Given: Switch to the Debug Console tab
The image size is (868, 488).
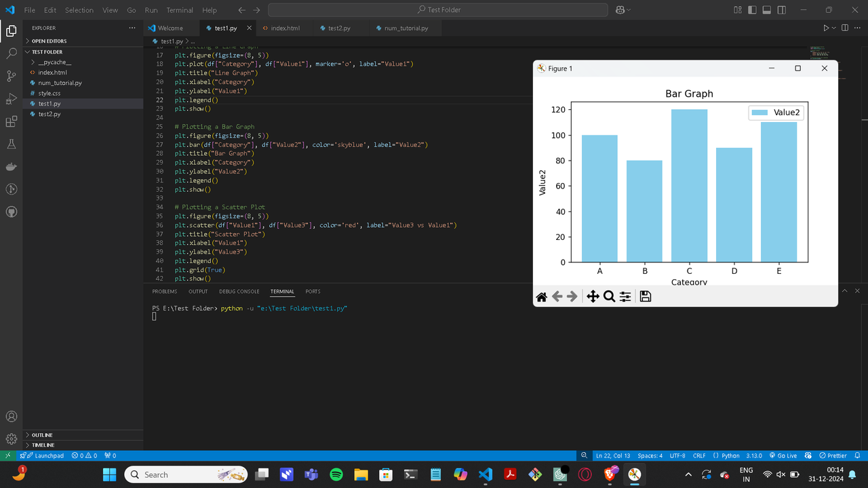Looking at the screenshot, I should point(239,291).
